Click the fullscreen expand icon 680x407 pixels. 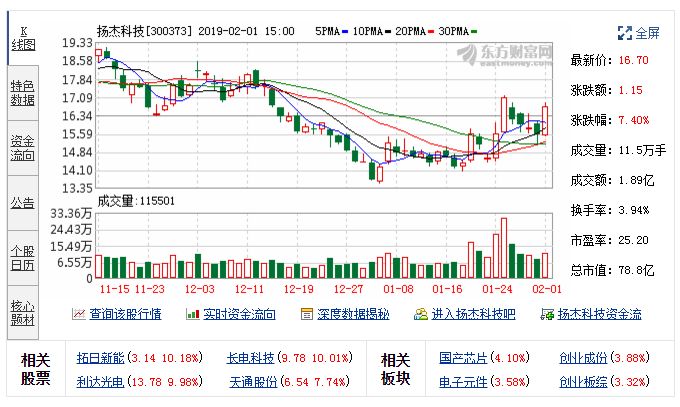click(x=625, y=33)
